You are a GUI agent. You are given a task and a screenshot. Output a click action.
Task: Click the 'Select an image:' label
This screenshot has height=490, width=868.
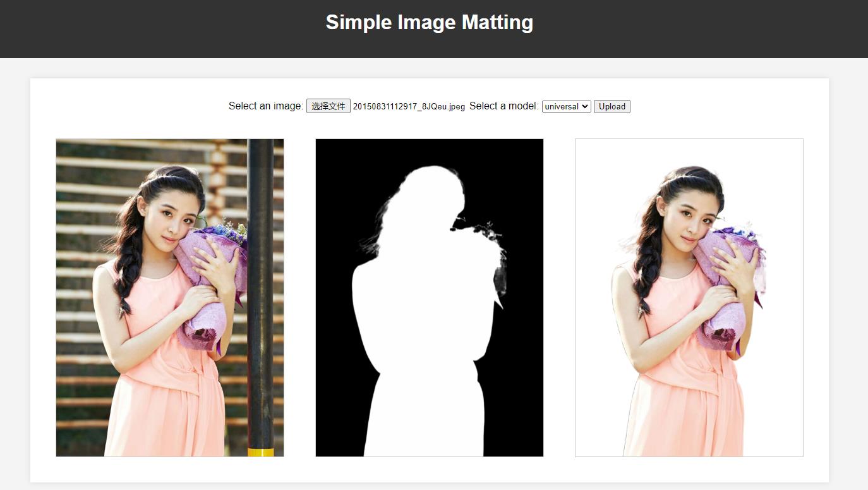(266, 106)
